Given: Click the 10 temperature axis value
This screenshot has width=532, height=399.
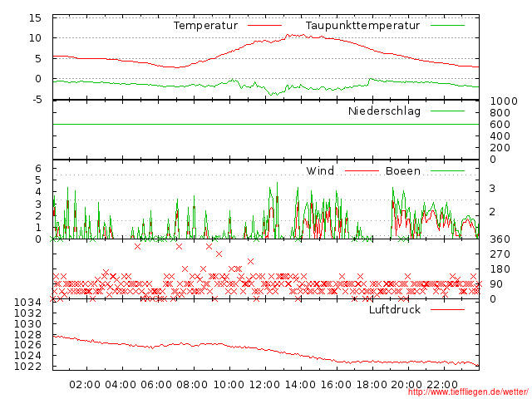Looking at the screenshot, I should click(35, 38).
